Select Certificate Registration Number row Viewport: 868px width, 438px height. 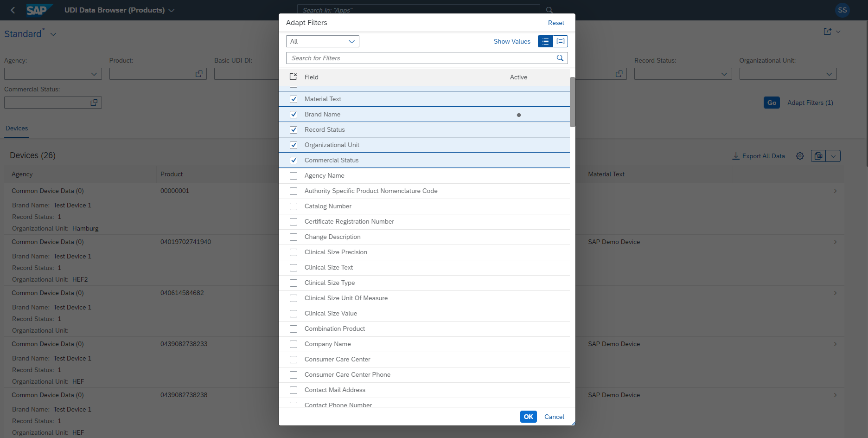click(424, 221)
